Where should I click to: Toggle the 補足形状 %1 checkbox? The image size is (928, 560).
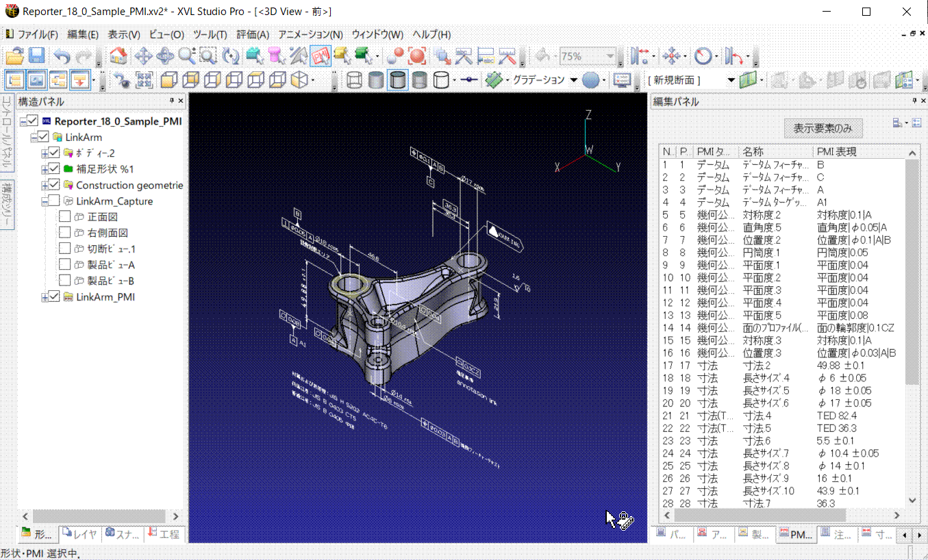pos(55,169)
